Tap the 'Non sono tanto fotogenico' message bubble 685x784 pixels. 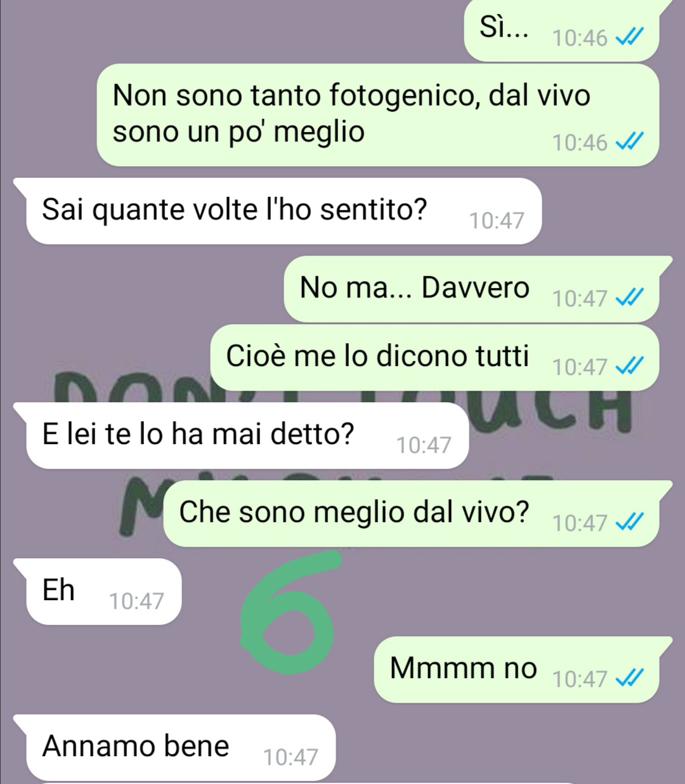point(384,115)
